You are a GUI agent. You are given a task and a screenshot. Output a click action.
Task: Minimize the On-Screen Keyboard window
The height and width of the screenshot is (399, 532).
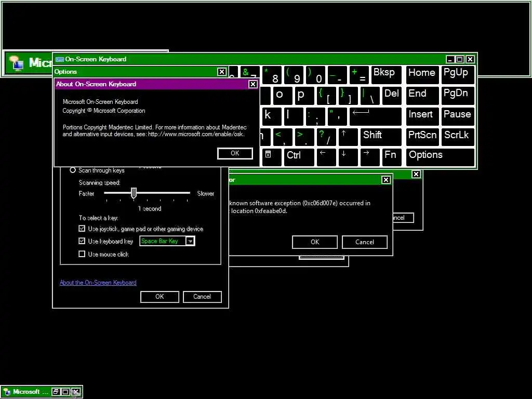[x=450, y=59]
